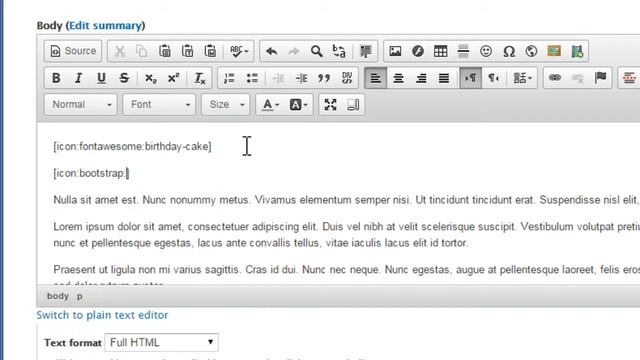Click the Increase Indent icon
This screenshot has height=360, width=640.
302,78
